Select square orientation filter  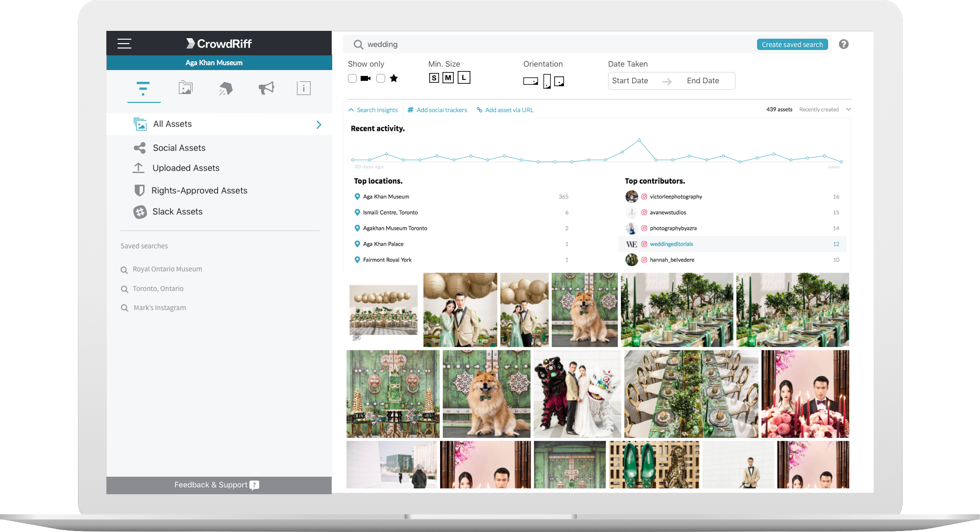559,81
